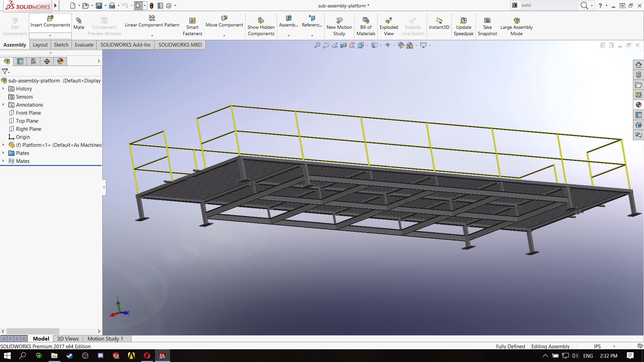Image resolution: width=644 pixels, height=362 pixels.
Task: Click the Mate tool
Action: pyautogui.click(x=79, y=23)
